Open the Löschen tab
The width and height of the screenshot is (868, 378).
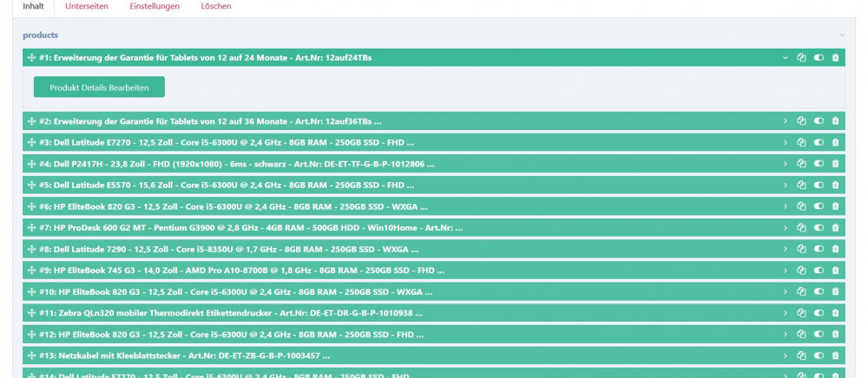216,7
